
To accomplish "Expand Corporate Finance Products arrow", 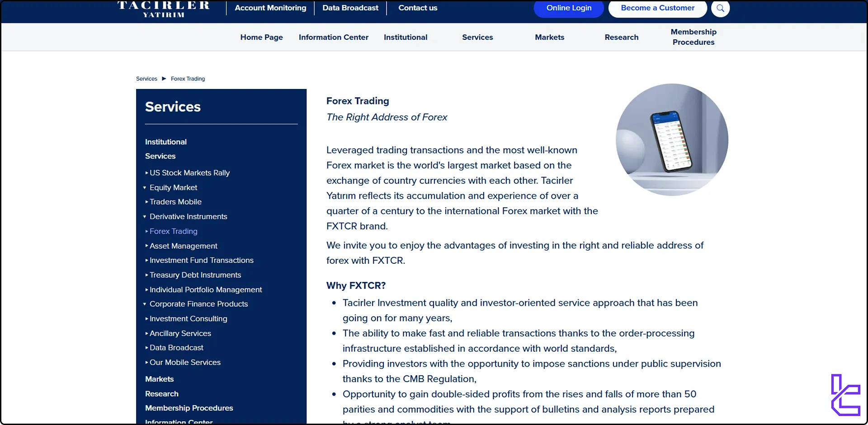I will (145, 304).
